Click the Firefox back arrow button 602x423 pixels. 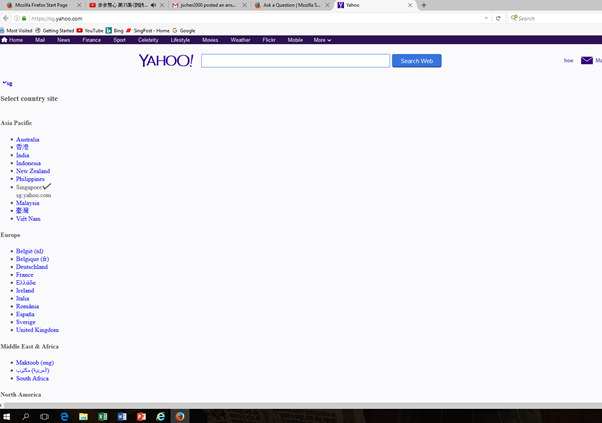[6, 18]
